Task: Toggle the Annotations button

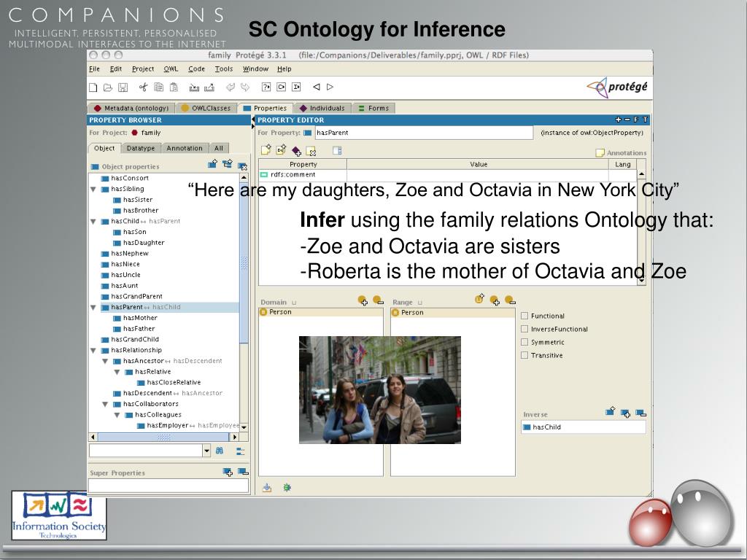Action: [x=622, y=153]
